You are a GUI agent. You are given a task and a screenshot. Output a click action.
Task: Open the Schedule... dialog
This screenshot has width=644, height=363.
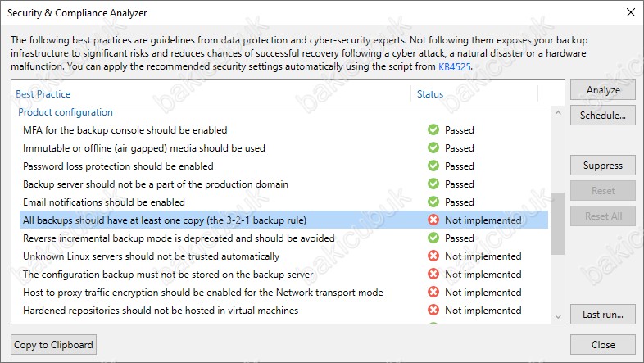[602, 116]
